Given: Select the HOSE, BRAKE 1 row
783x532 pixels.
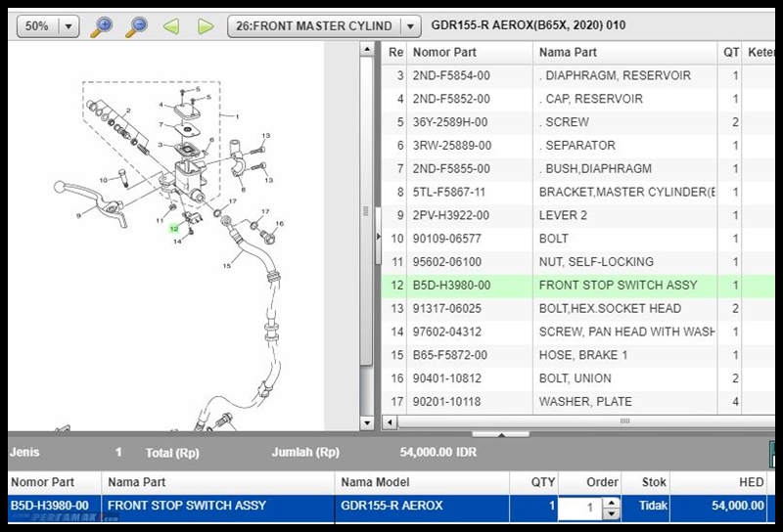Looking at the screenshot, I should point(578,355).
